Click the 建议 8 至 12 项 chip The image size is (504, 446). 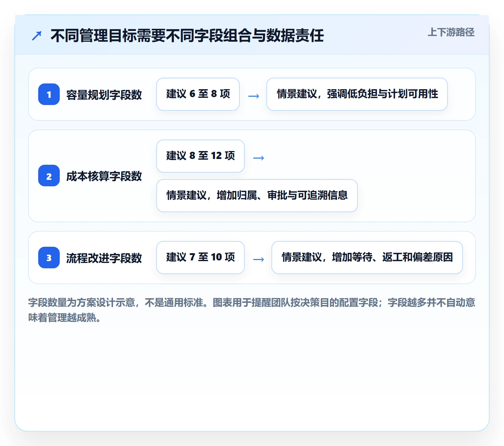tap(201, 156)
